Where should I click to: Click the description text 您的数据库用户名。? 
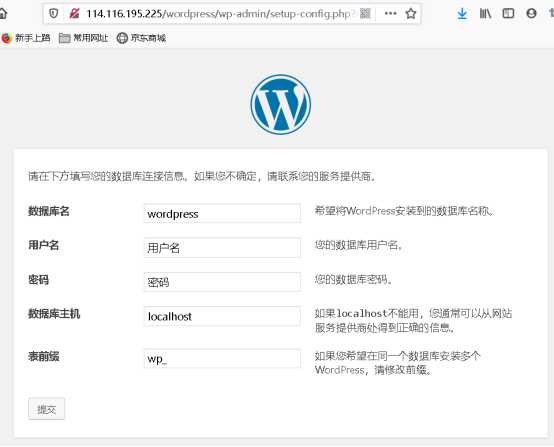pos(359,245)
